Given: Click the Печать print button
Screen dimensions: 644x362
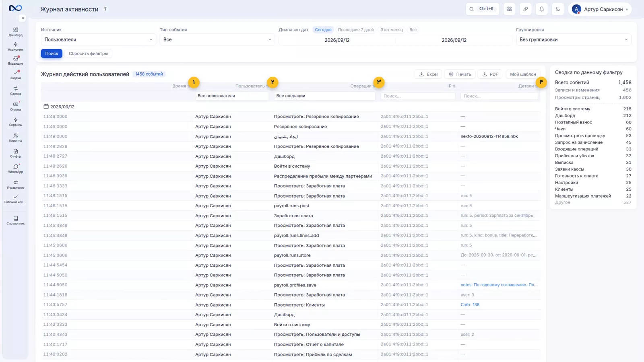Looking at the screenshot, I should 460,74.
